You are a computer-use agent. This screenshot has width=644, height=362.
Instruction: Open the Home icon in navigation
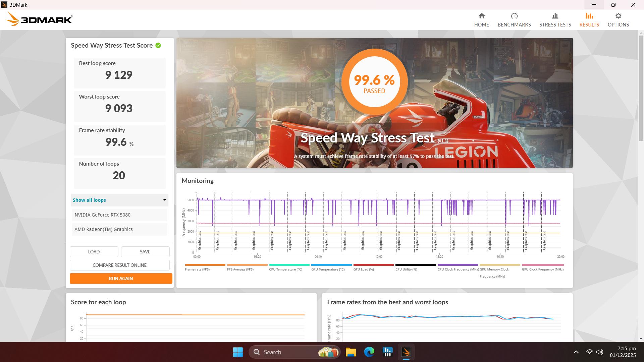pos(481,16)
